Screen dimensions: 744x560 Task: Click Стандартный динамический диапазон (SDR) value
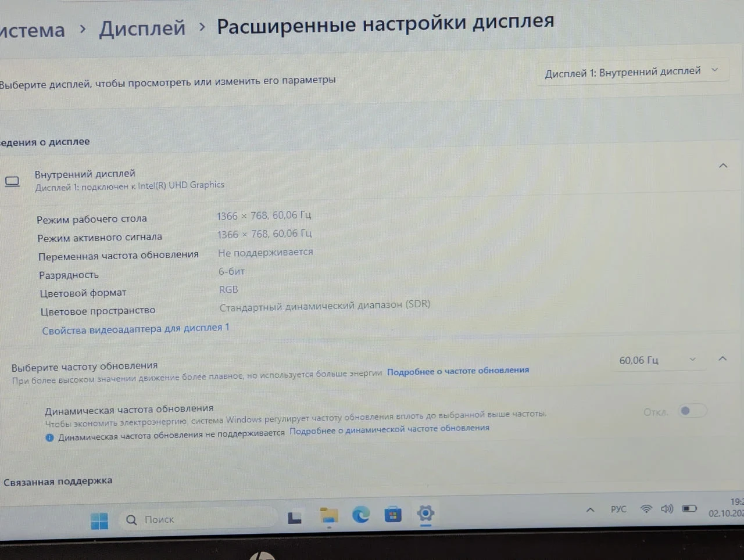(325, 306)
